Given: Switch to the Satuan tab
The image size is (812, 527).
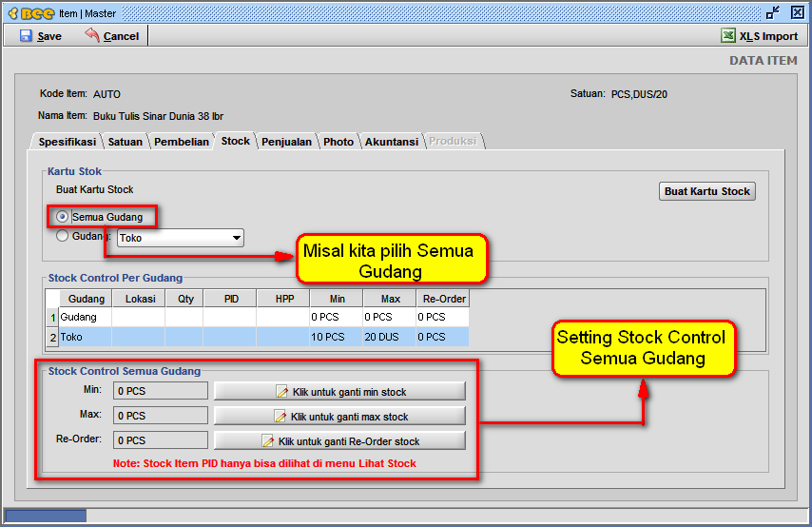Looking at the screenshot, I should 126,142.
